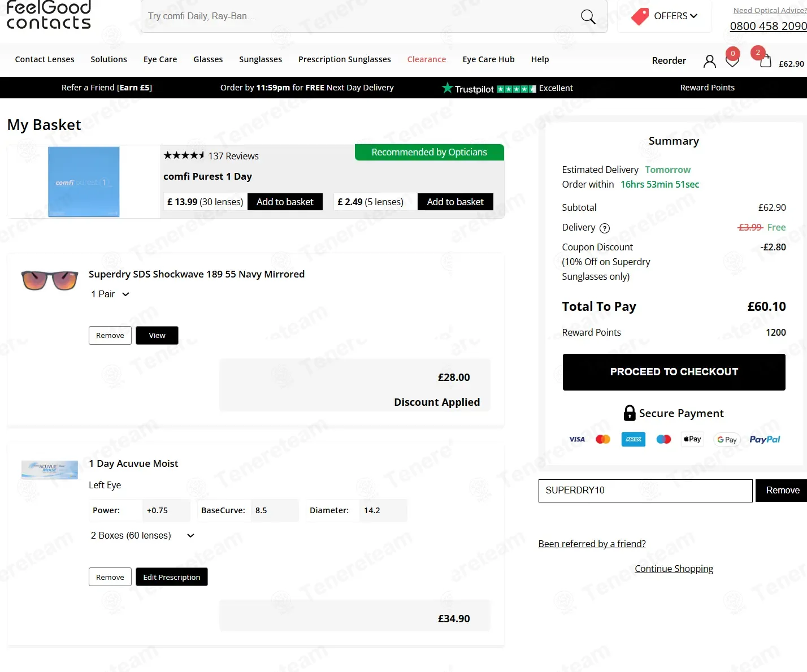Open comfi Purest 1 Day product thumbnail

(x=84, y=181)
